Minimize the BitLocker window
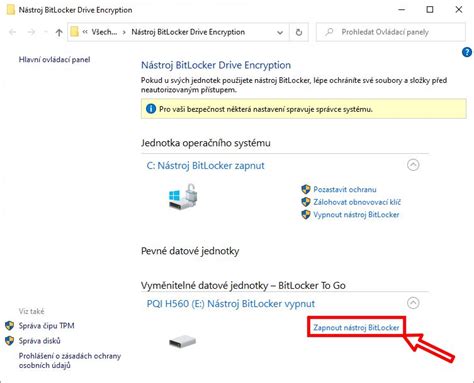This screenshot has width=474, height=383. pyautogui.click(x=401, y=10)
